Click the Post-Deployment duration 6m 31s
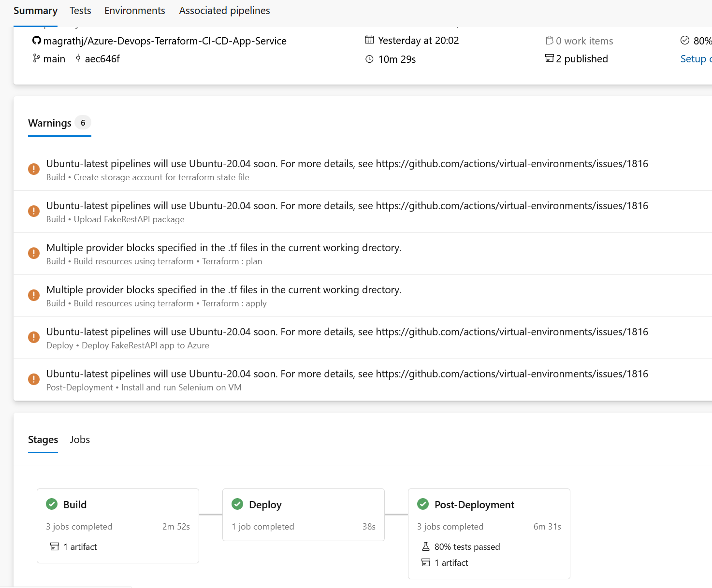The image size is (712, 588). [x=547, y=527]
